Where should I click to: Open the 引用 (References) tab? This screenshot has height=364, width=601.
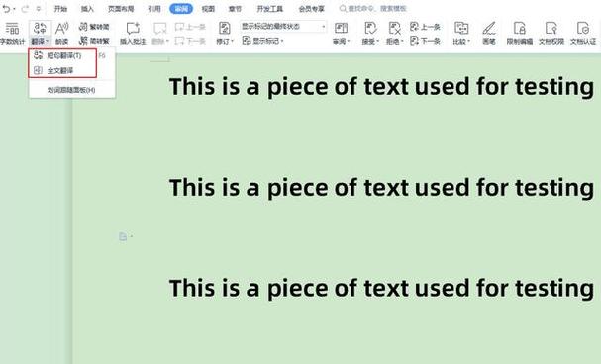tap(154, 9)
